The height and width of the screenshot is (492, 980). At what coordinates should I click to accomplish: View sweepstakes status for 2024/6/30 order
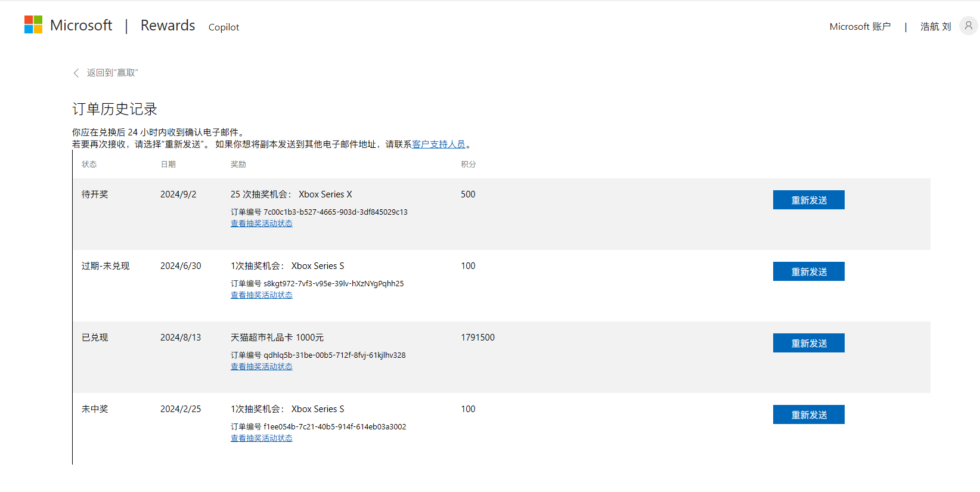click(x=262, y=295)
